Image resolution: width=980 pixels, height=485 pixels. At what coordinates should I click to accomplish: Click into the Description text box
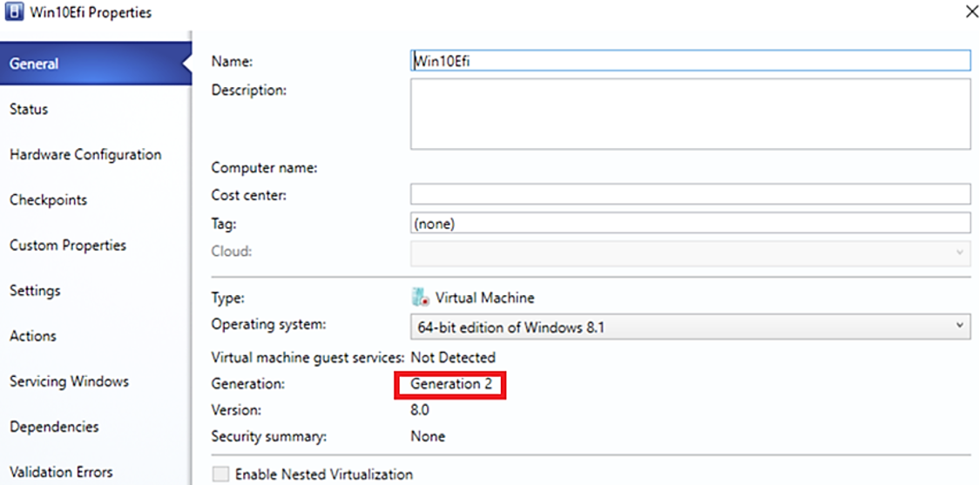click(x=690, y=114)
